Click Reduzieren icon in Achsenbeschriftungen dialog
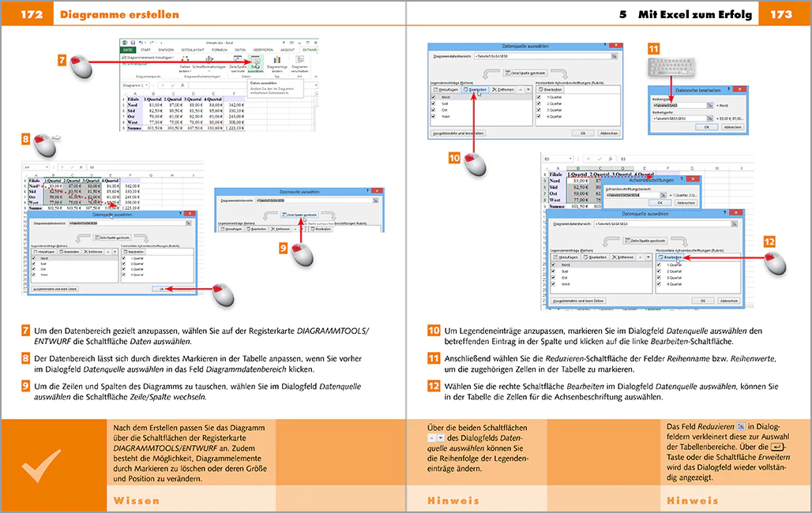 pos(663,195)
